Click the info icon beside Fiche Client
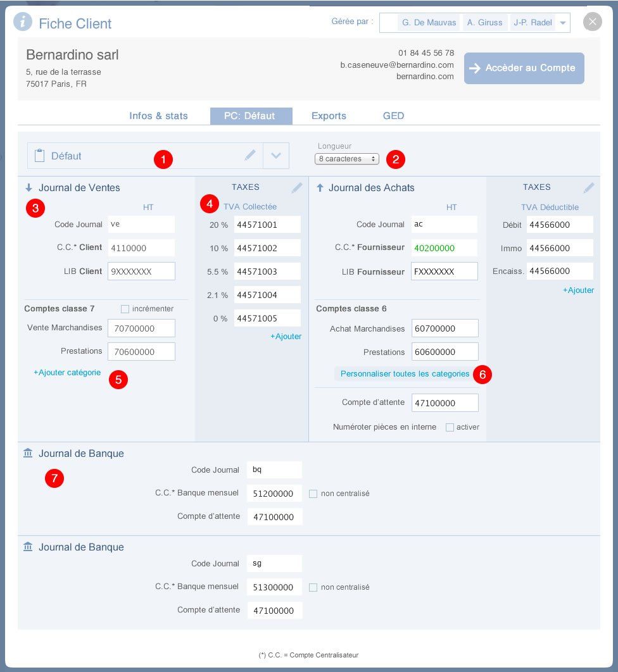Screen dimensions: 618x672 pos(23,22)
